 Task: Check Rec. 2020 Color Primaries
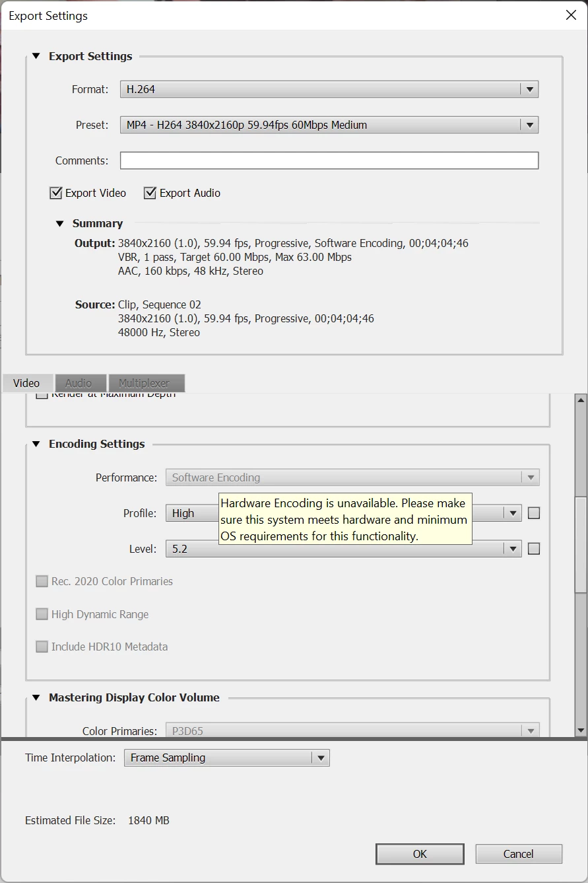42,581
